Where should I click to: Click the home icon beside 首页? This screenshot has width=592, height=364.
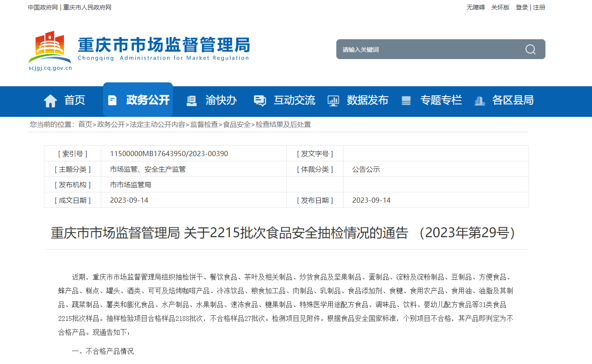click(50, 100)
